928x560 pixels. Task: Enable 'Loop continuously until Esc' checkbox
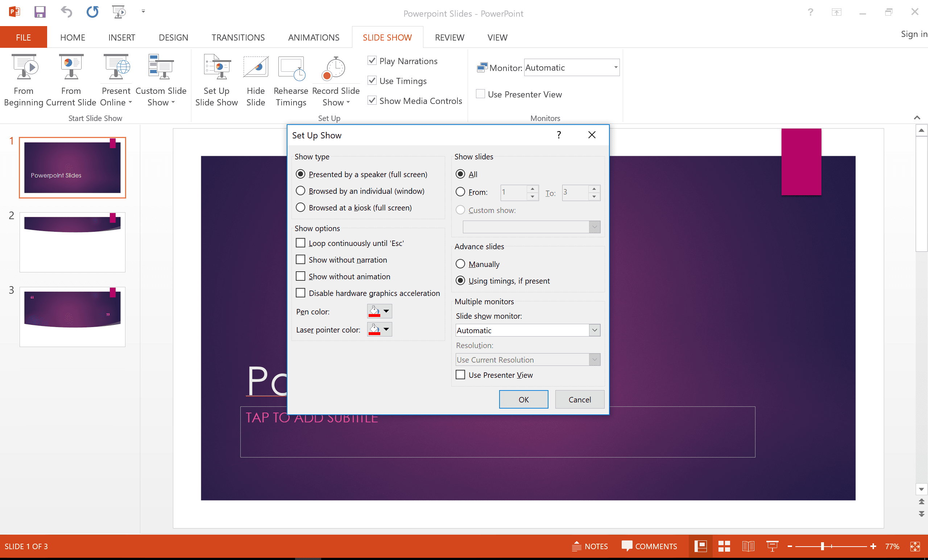(300, 243)
